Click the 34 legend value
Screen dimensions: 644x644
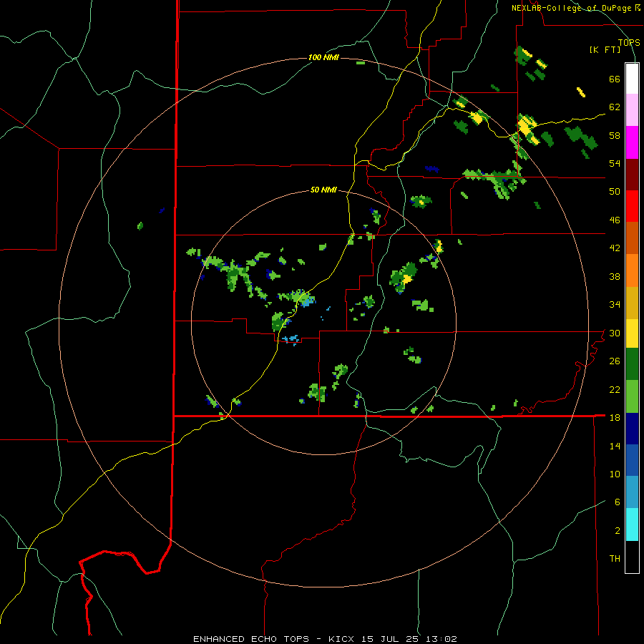615,305
